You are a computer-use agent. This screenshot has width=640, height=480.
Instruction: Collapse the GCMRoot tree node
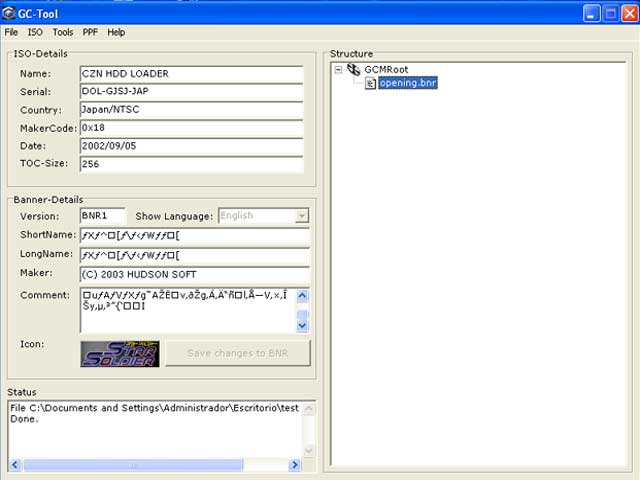pyautogui.click(x=338, y=70)
